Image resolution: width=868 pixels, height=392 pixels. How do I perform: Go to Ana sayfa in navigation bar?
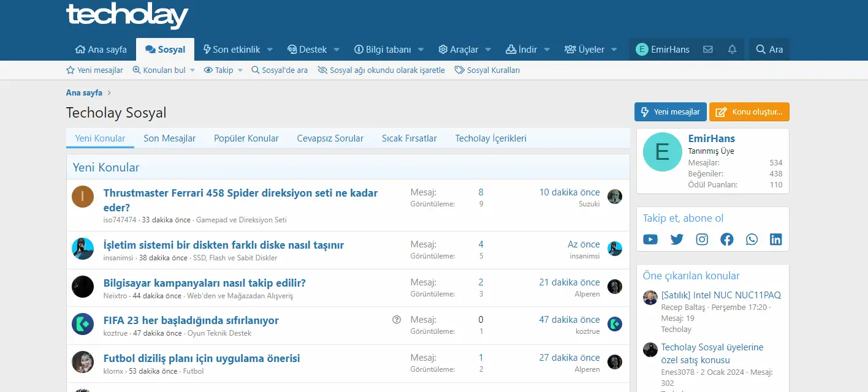(x=101, y=50)
